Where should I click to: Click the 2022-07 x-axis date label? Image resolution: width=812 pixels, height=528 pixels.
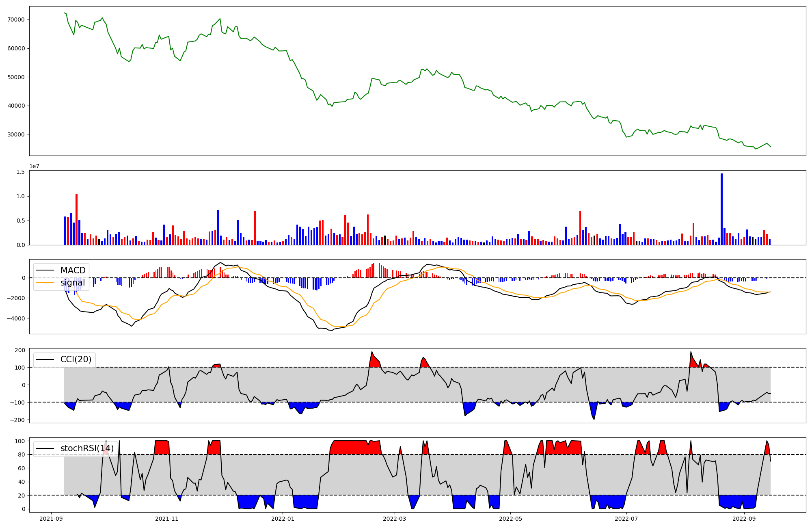626,519
